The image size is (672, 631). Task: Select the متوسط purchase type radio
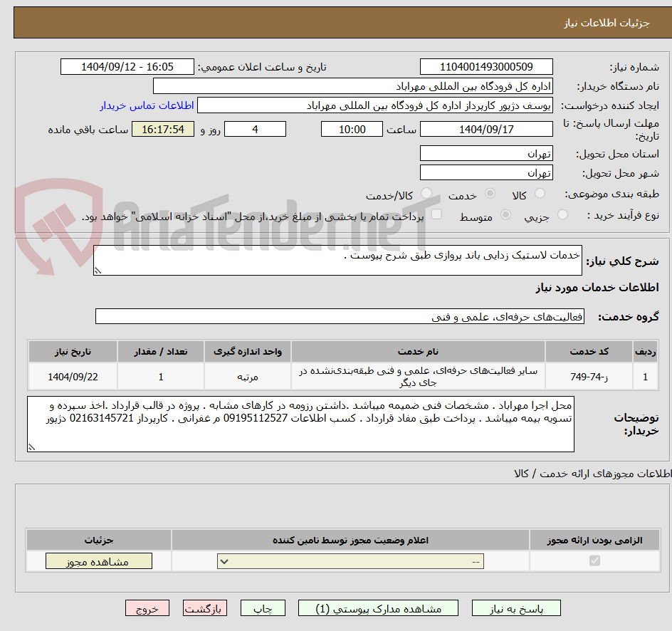pos(505,217)
